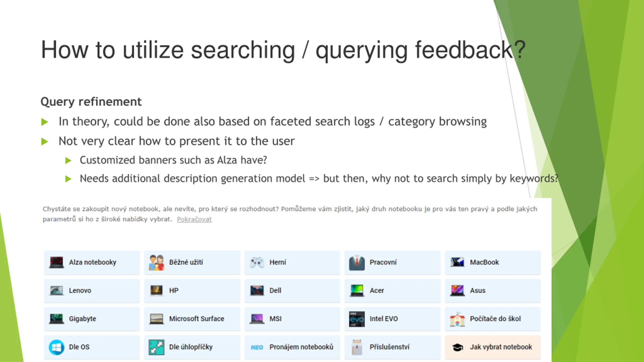The width and height of the screenshot is (644, 362).
Task: Open the MacBook category
Action: [x=493, y=262]
